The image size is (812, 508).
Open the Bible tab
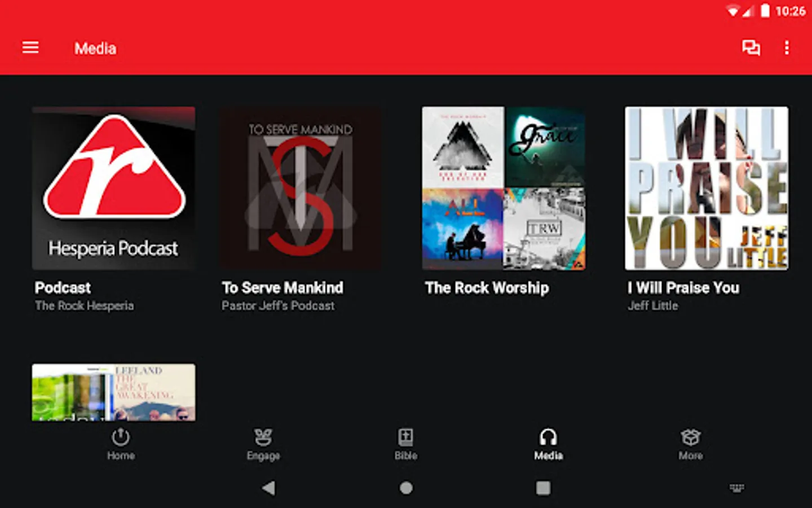tap(406, 445)
